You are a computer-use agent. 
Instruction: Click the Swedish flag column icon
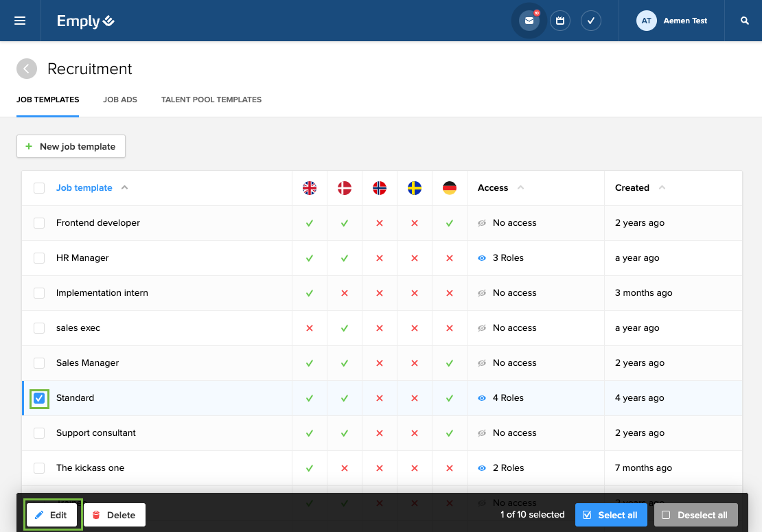pyautogui.click(x=415, y=188)
